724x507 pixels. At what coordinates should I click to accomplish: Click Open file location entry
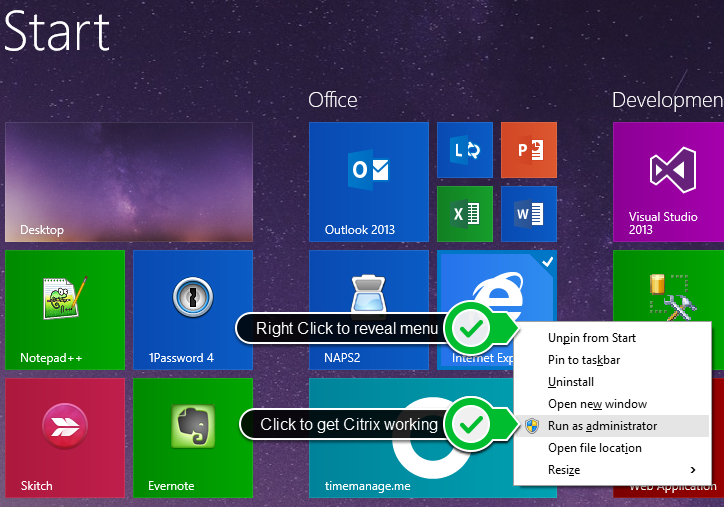(596, 448)
